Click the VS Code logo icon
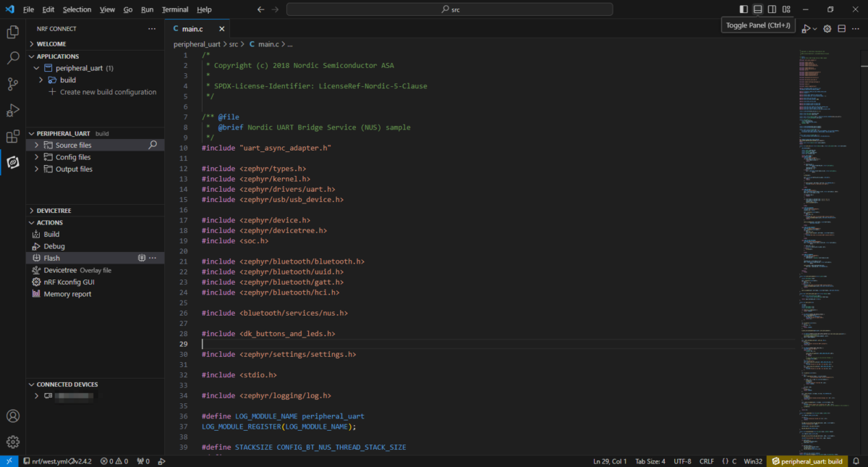Viewport: 868px width, 467px height. point(9,9)
